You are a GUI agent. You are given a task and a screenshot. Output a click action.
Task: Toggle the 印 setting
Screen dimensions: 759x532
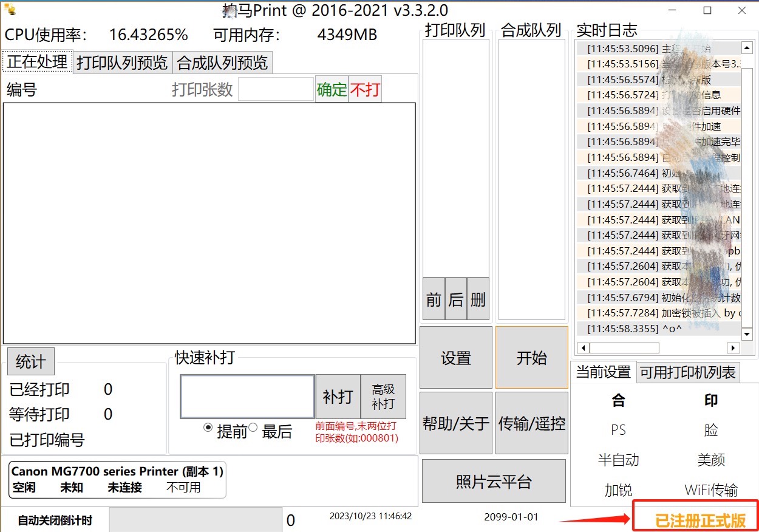(x=711, y=400)
